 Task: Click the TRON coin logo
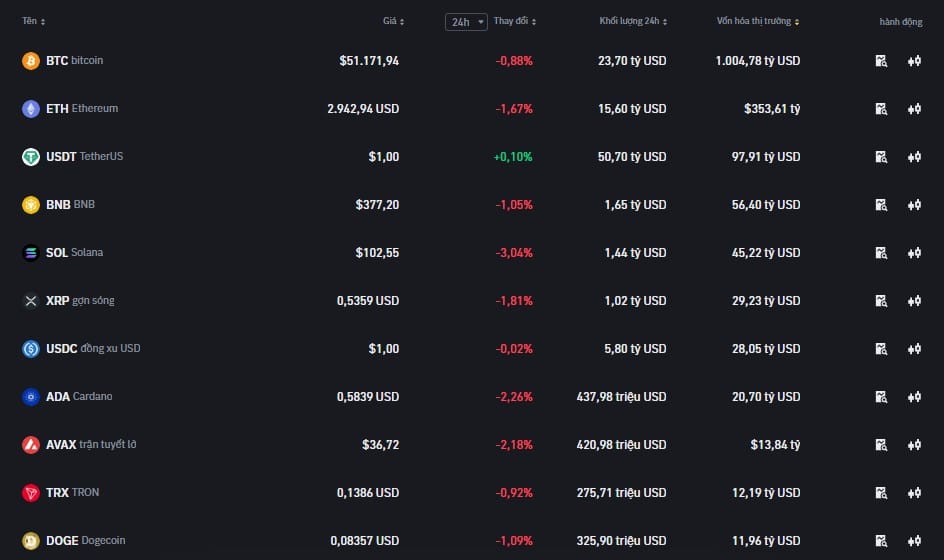pos(31,493)
